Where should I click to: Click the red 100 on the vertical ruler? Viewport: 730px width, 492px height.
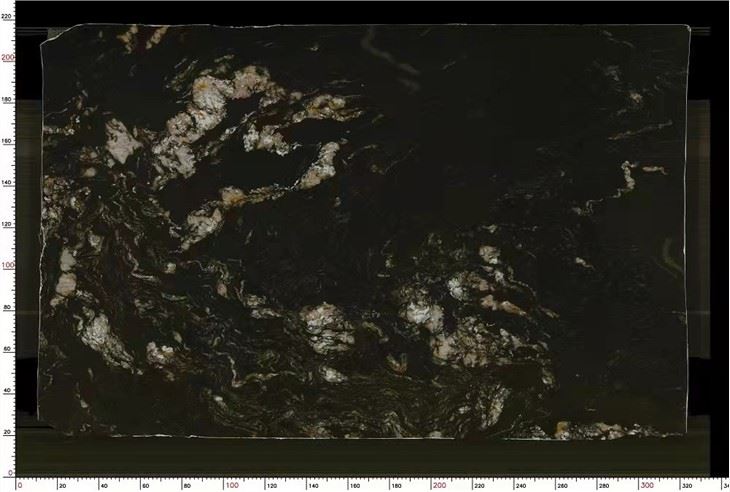coord(8,265)
